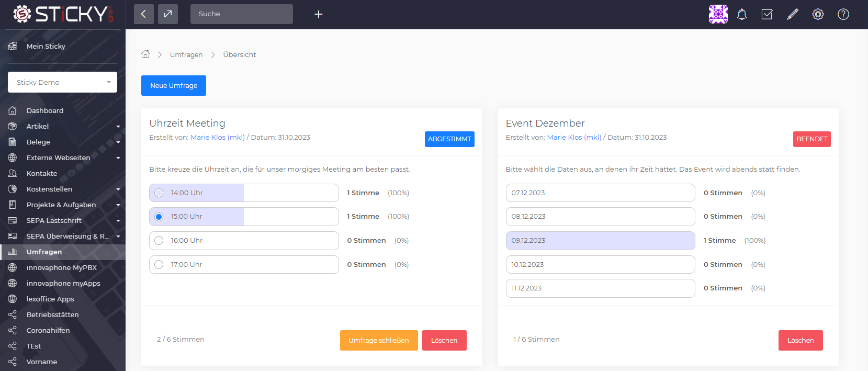Click the '1 / 6 Stimmen' count
The image size is (868, 371).
[536, 339]
